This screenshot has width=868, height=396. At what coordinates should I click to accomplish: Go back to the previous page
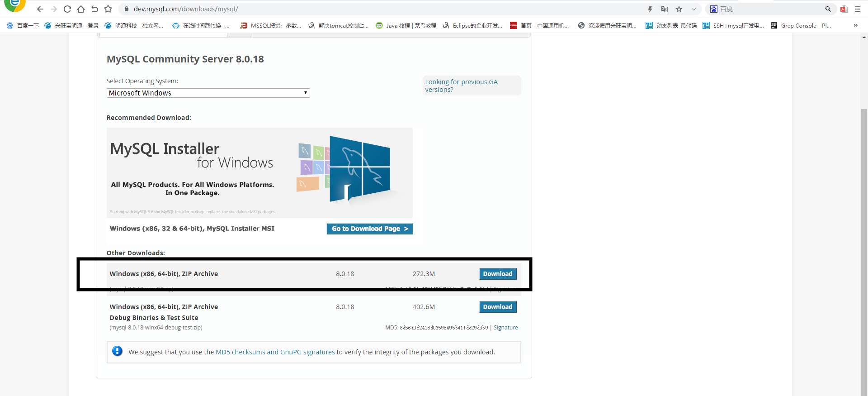coord(40,9)
